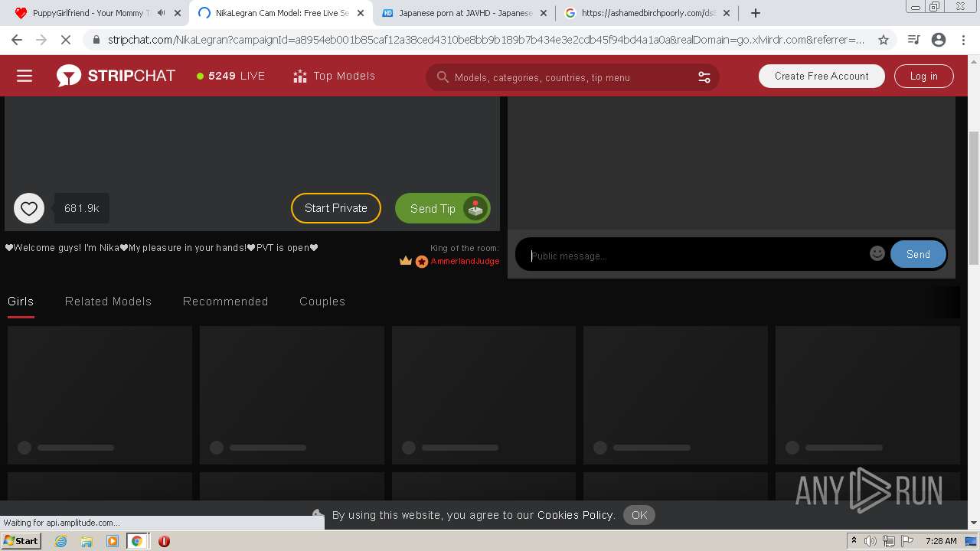Mute audio icon on PuppyGirlfriend tab
Screen dimensions: 980x551
click(x=161, y=13)
